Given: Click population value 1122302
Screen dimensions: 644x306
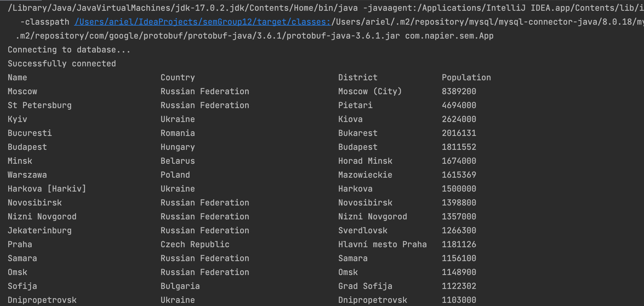Looking at the screenshot, I should (459, 286).
